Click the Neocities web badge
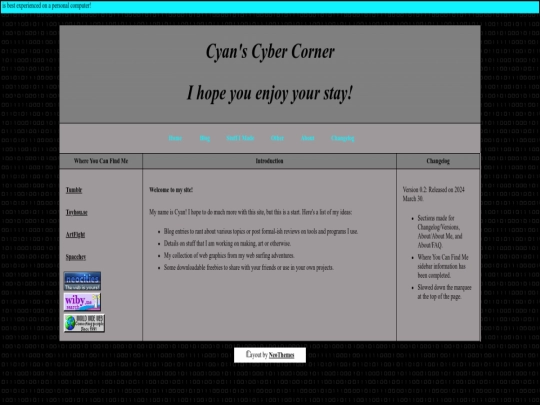This screenshot has height=405, width=540. (82, 281)
